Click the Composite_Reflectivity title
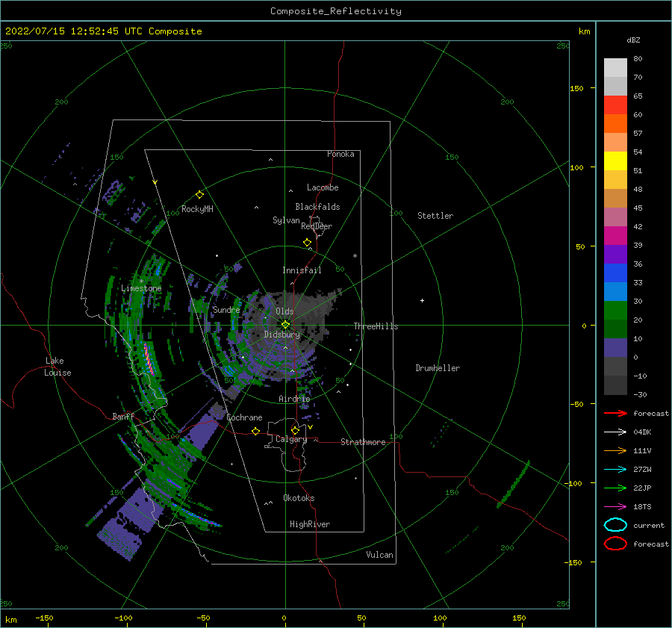The height and width of the screenshot is (628, 672). [336, 11]
